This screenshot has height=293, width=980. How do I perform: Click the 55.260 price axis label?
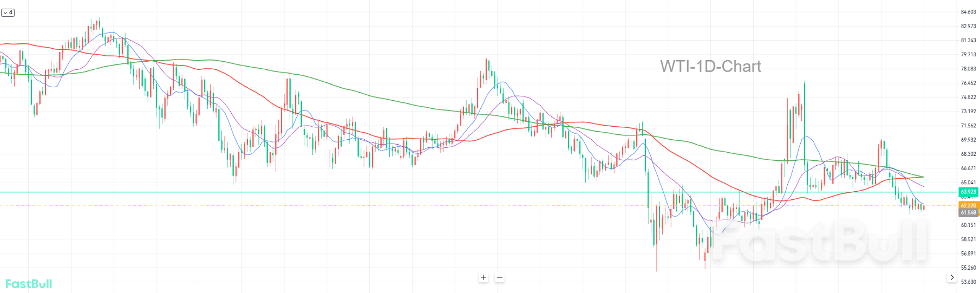click(968, 268)
